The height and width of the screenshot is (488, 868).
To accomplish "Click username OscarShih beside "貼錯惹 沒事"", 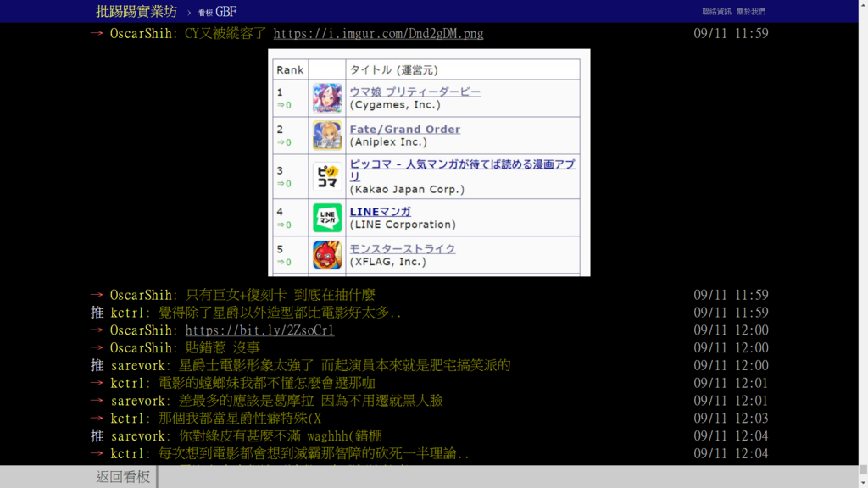I will click(141, 348).
